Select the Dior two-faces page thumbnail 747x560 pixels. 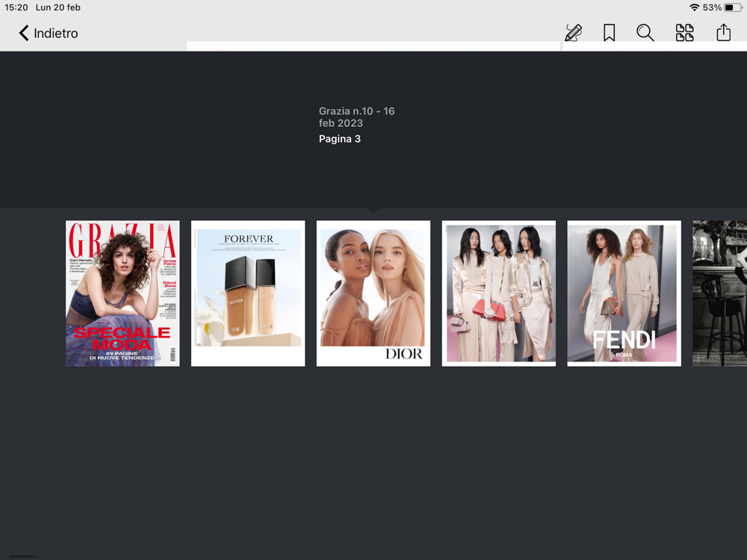click(x=373, y=293)
